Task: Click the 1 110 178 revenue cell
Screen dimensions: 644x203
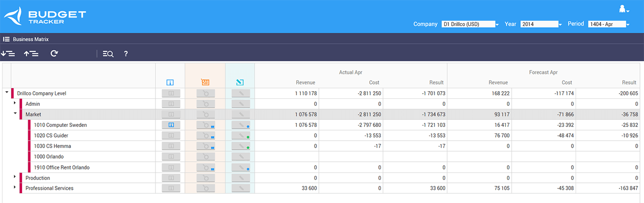Action: coord(287,93)
